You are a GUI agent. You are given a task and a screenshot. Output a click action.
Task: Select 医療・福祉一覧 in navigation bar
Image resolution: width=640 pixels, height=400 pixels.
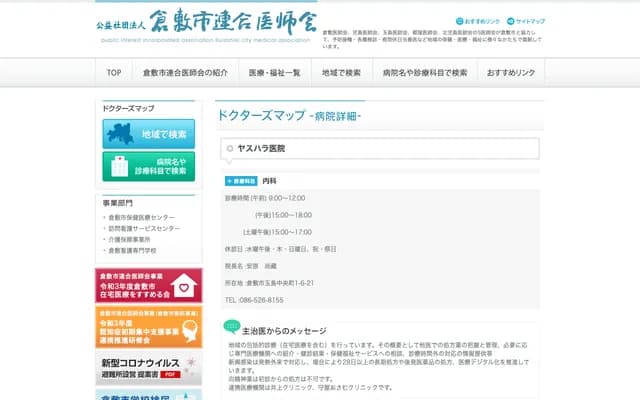[x=274, y=73]
